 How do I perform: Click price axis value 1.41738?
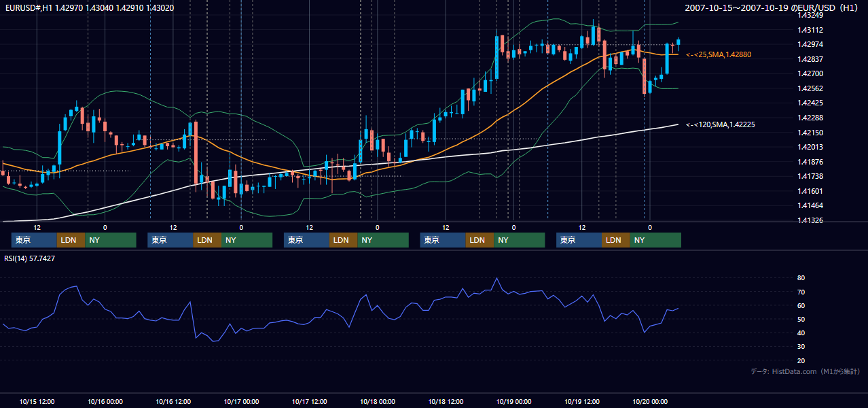(x=810, y=176)
